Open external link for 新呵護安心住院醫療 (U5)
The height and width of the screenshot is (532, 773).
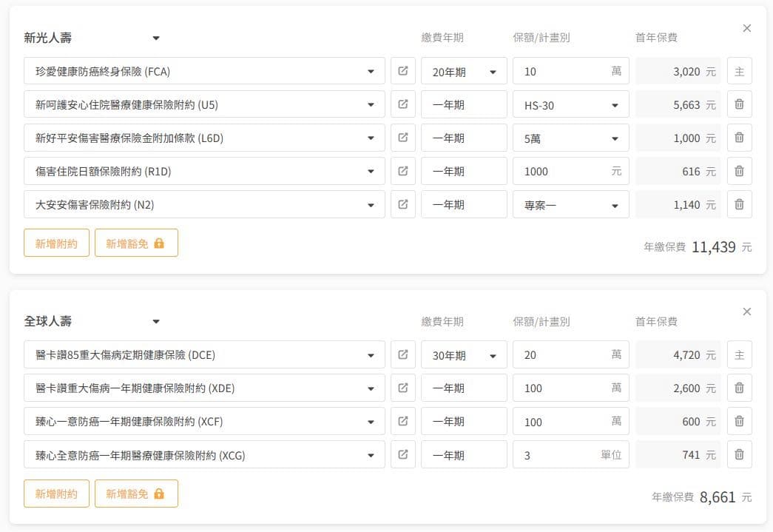coord(402,104)
